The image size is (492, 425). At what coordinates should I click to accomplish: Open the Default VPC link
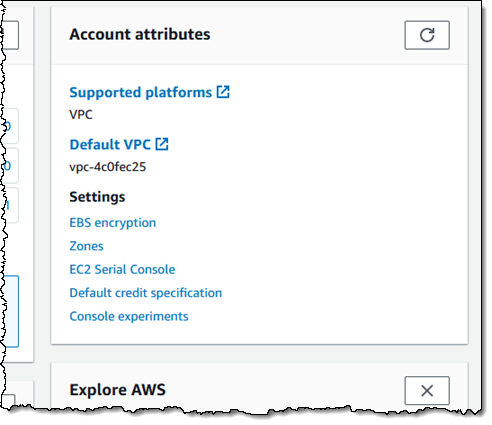[110, 145]
